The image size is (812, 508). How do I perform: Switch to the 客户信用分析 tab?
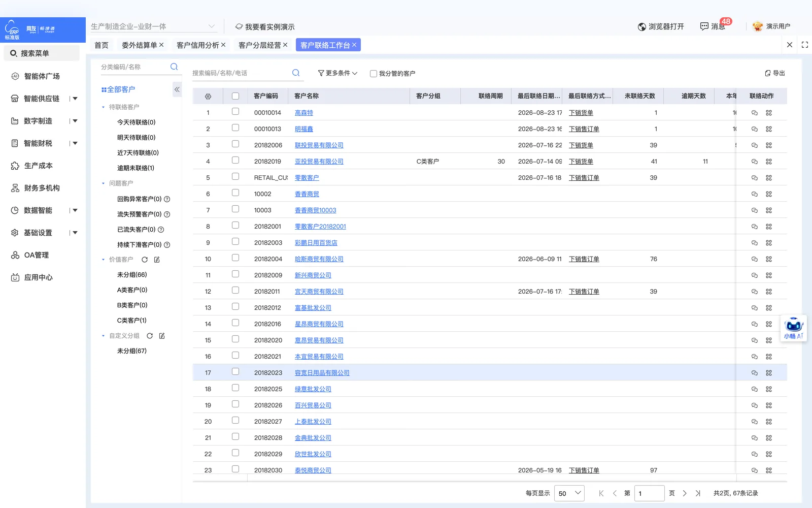(x=198, y=45)
